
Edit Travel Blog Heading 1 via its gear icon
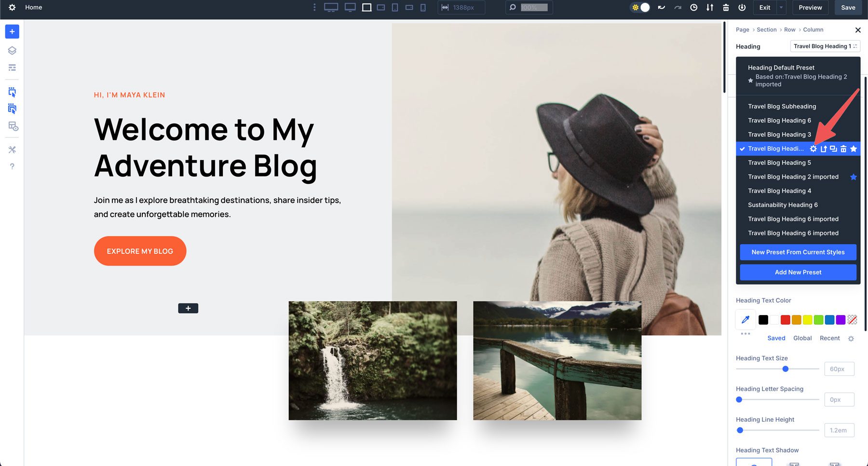[x=814, y=149]
